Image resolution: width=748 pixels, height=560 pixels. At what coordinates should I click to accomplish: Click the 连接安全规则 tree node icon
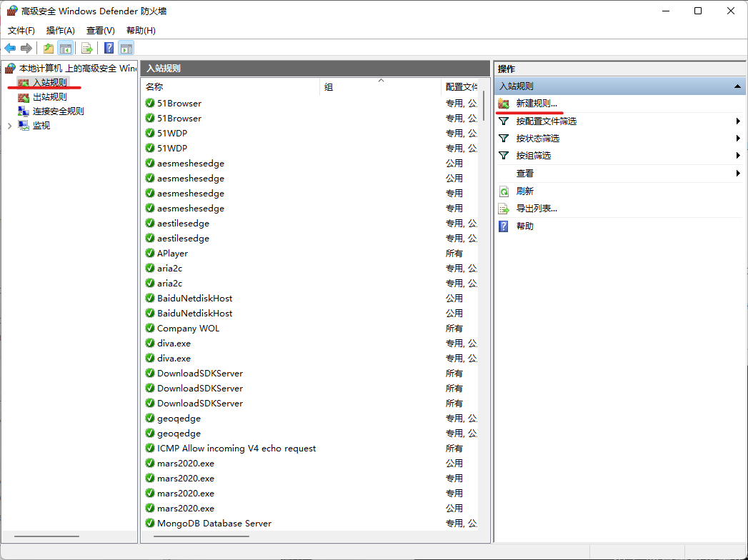tap(24, 111)
